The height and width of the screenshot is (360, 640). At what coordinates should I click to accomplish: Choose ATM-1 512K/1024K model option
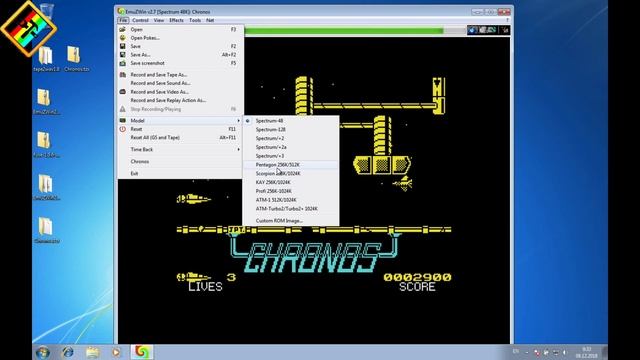pyautogui.click(x=291, y=200)
